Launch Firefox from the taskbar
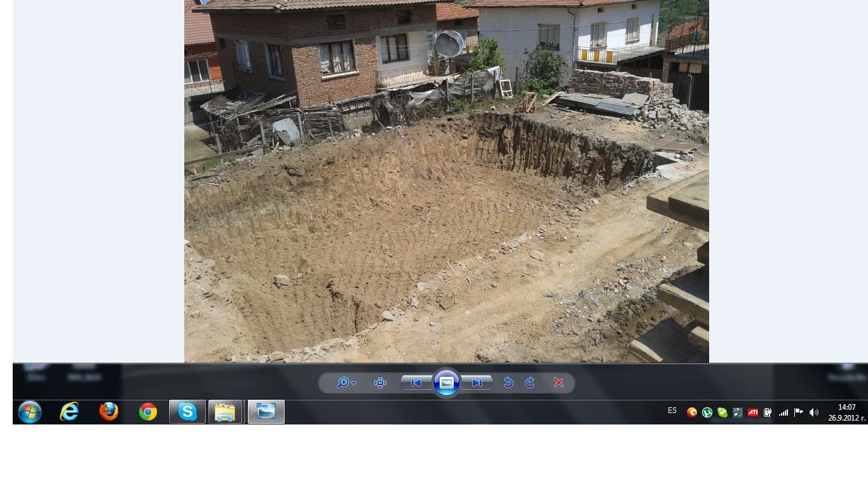 (x=109, y=412)
